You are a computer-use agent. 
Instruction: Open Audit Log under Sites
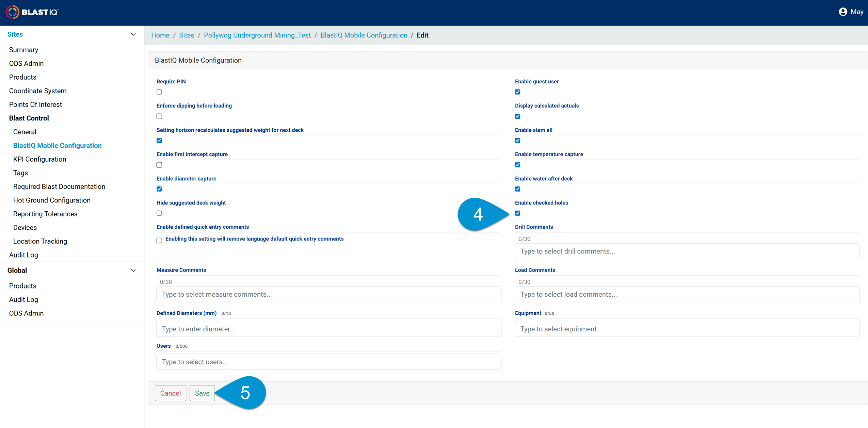click(x=23, y=255)
